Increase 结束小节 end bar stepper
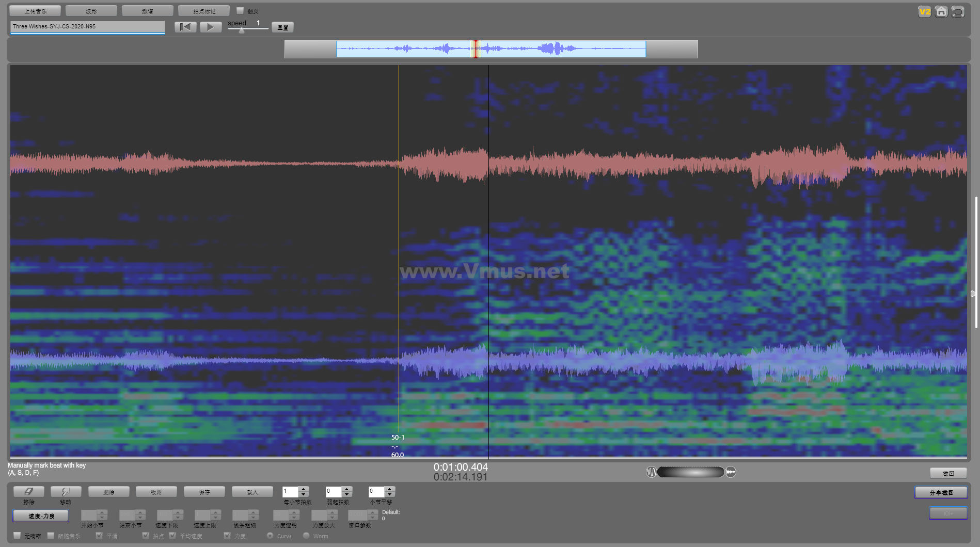 coord(140,512)
